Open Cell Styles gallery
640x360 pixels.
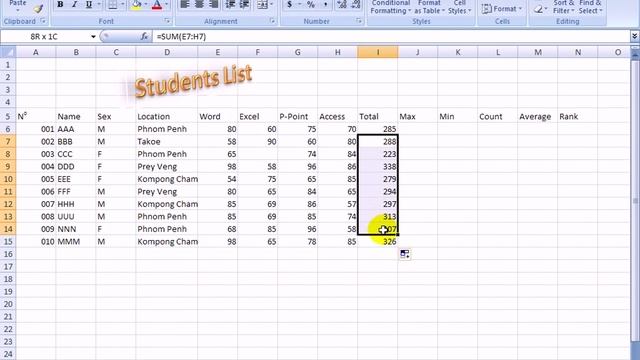click(460, 7)
